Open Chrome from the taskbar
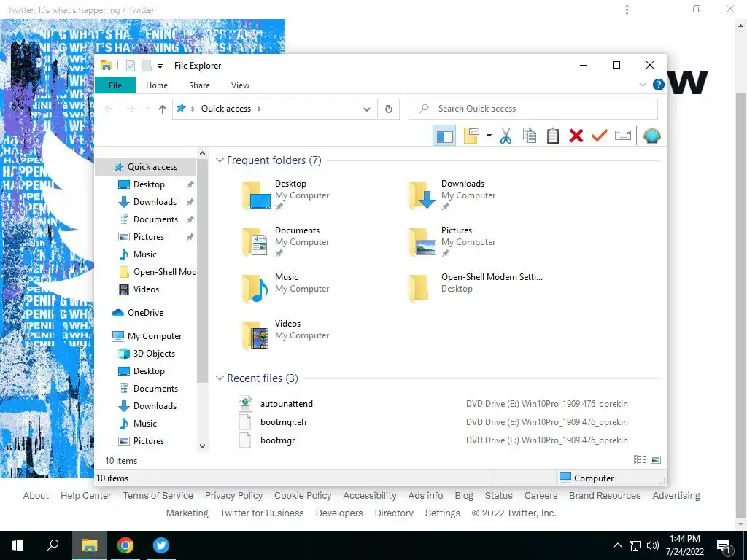 tap(125, 545)
